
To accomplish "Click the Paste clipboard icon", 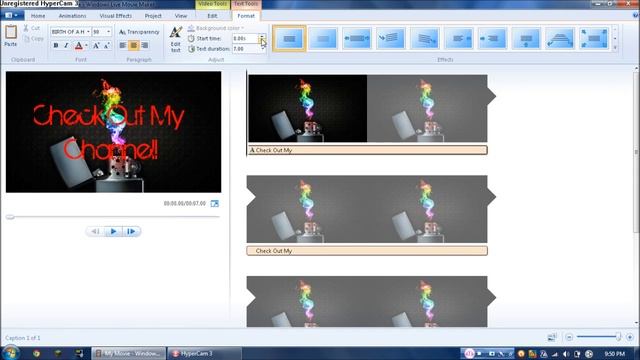I will [x=11, y=32].
